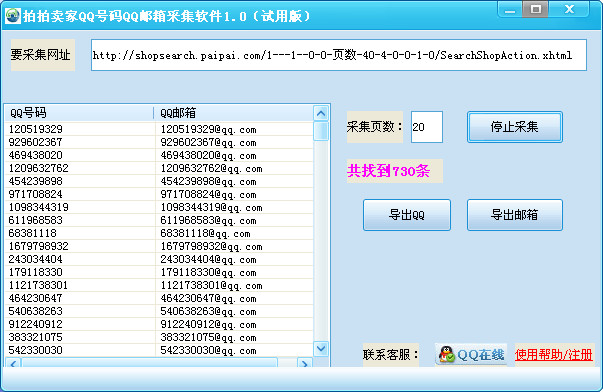Select the row with QQ 469438020
Screen dimensions: 603x392
(159, 155)
